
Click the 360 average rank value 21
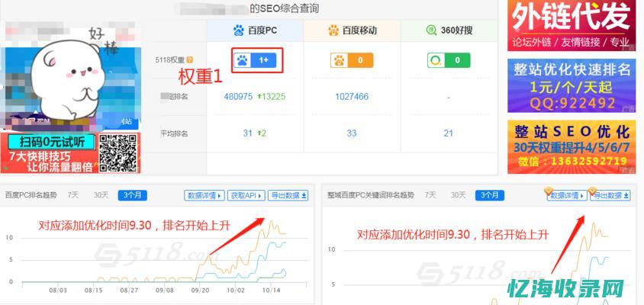(x=449, y=133)
